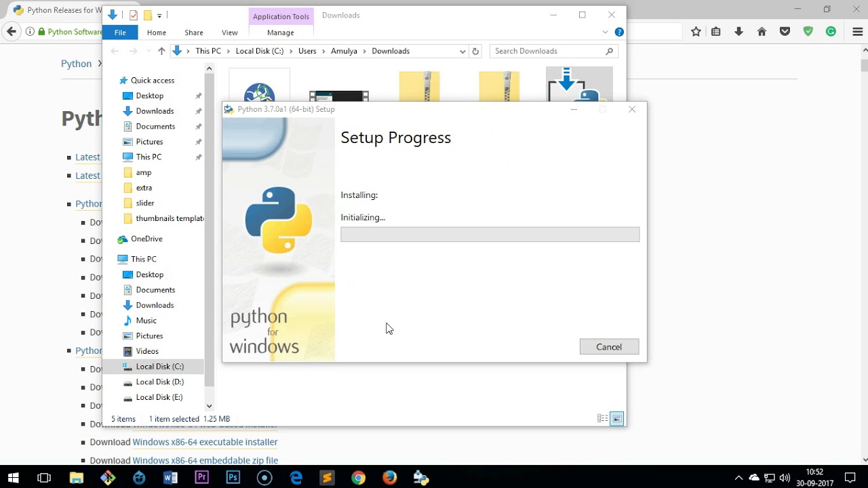Viewport: 868px width, 488px height.
Task: Cancel the Python setup installation
Action: pos(609,346)
